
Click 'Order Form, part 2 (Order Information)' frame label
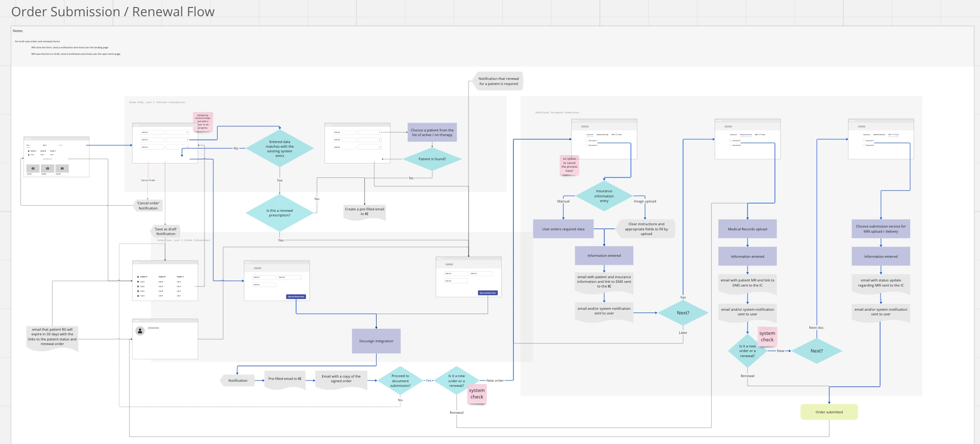pyautogui.click(x=184, y=240)
